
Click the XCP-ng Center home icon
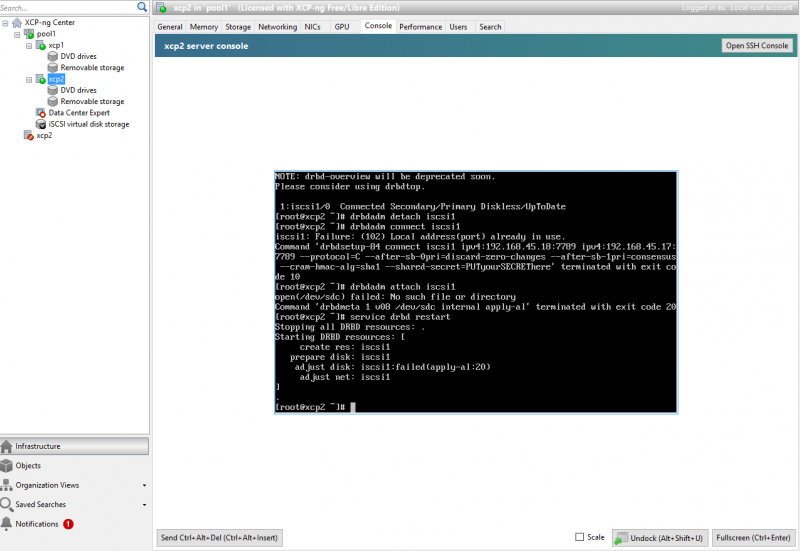17,22
